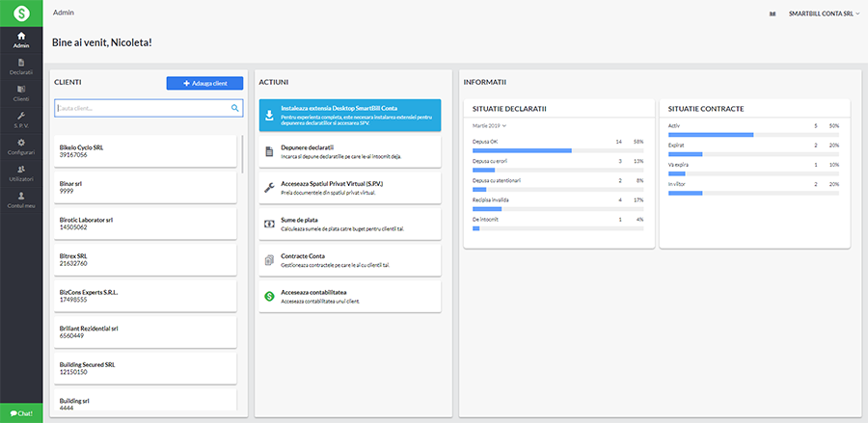Select the Admin home sidebar item
The height and width of the screenshot is (423, 868).
(x=21, y=40)
